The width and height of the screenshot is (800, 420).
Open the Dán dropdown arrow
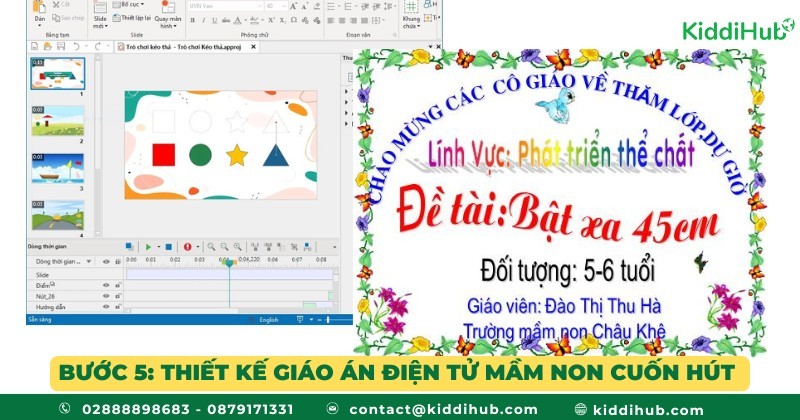point(39,26)
